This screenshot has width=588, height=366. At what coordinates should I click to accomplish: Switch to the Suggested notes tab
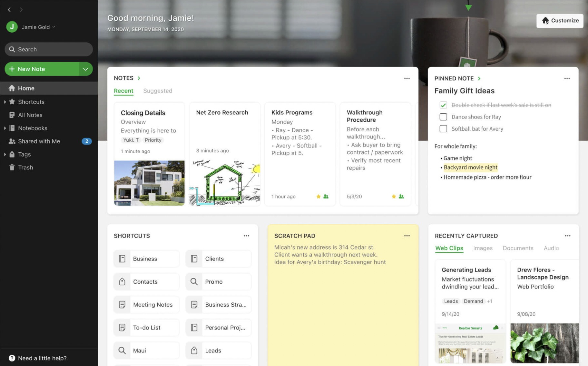coord(158,91)
